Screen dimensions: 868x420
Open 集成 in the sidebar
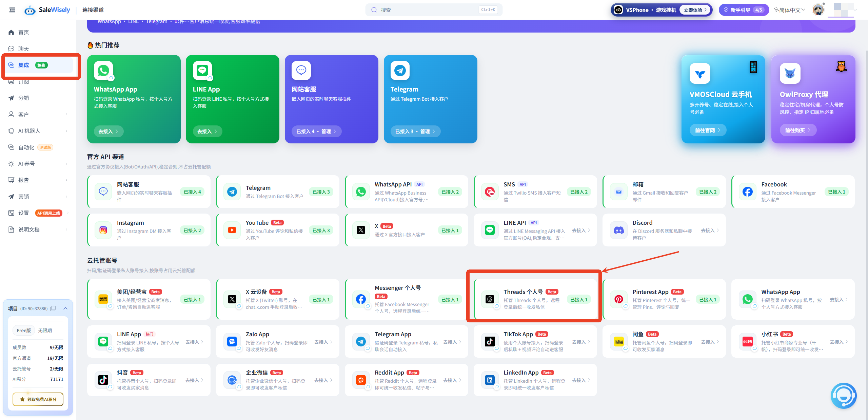click(x=38, y=65)
